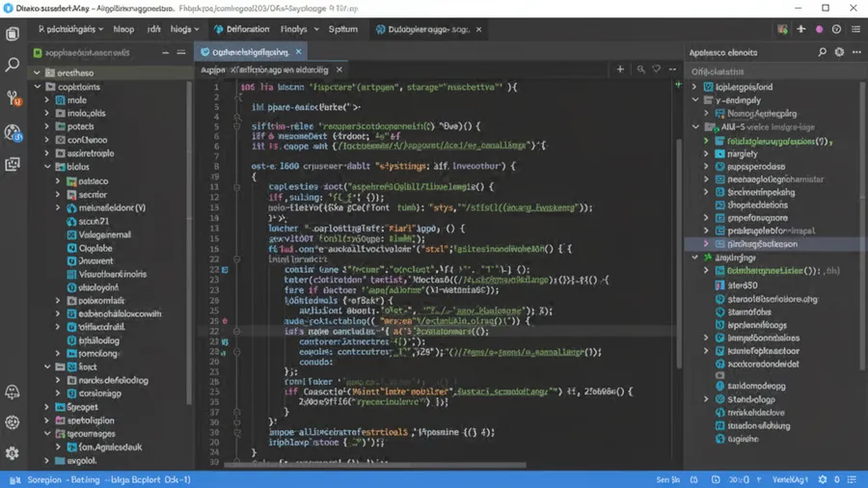The image size is (868, 488).
Task: Open the question-mark help icon at top right
Action: 836,29
